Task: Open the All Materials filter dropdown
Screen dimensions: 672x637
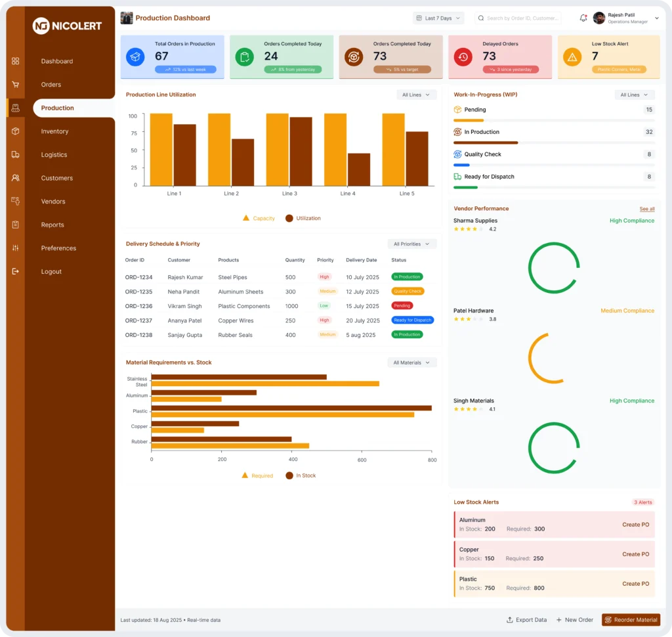Action: (411, 362)
